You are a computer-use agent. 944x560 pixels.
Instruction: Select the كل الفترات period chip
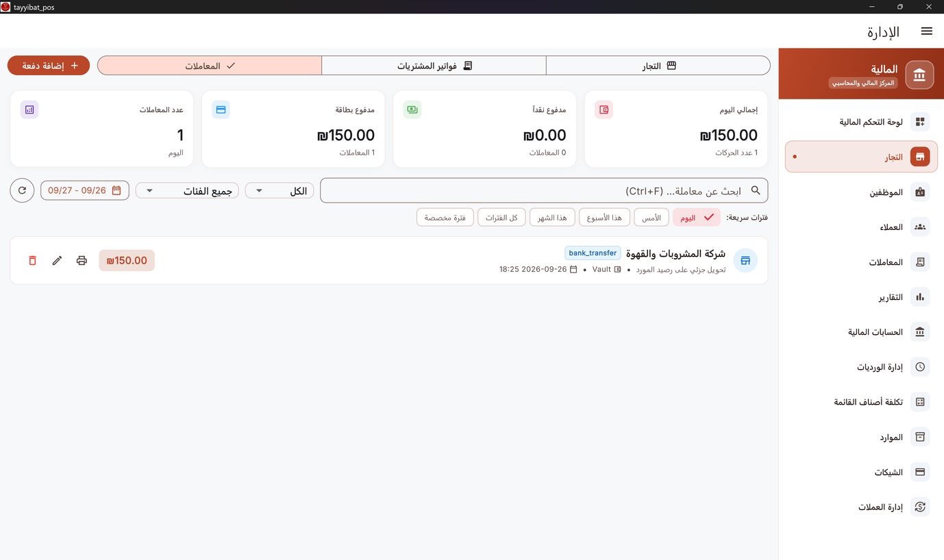click(501, 218)
